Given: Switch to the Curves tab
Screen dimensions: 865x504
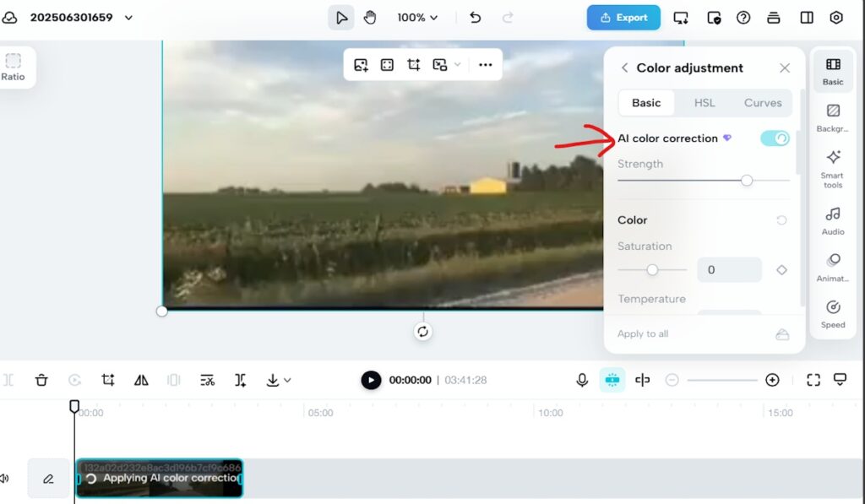Looking at the screenshot, I should point(763,103).
